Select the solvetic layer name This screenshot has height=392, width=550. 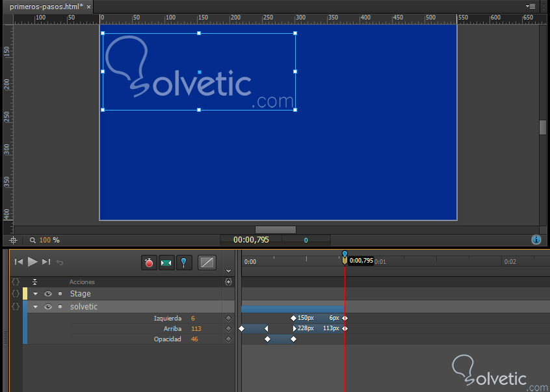[x=84, y=307]
